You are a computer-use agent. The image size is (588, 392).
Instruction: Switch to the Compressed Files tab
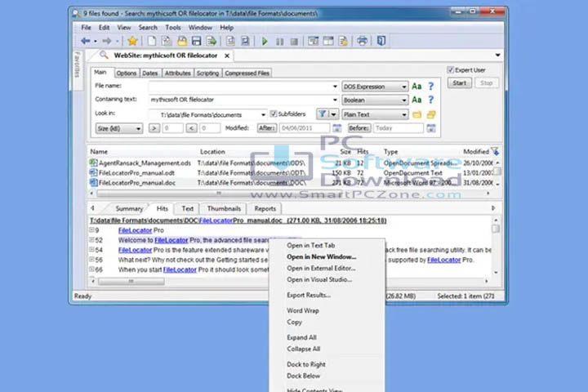(247, 73)
